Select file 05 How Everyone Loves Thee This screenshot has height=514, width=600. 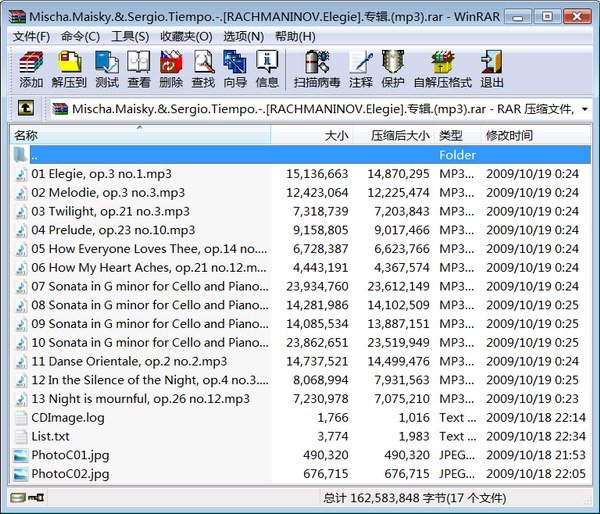pos(149,249)
